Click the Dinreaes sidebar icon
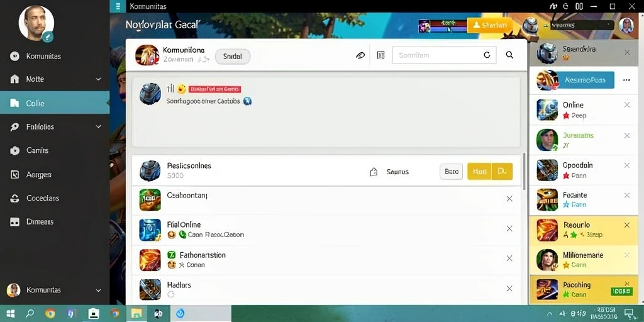The height and width of the screenshot is (322, 644). click(x=15, y=222)
